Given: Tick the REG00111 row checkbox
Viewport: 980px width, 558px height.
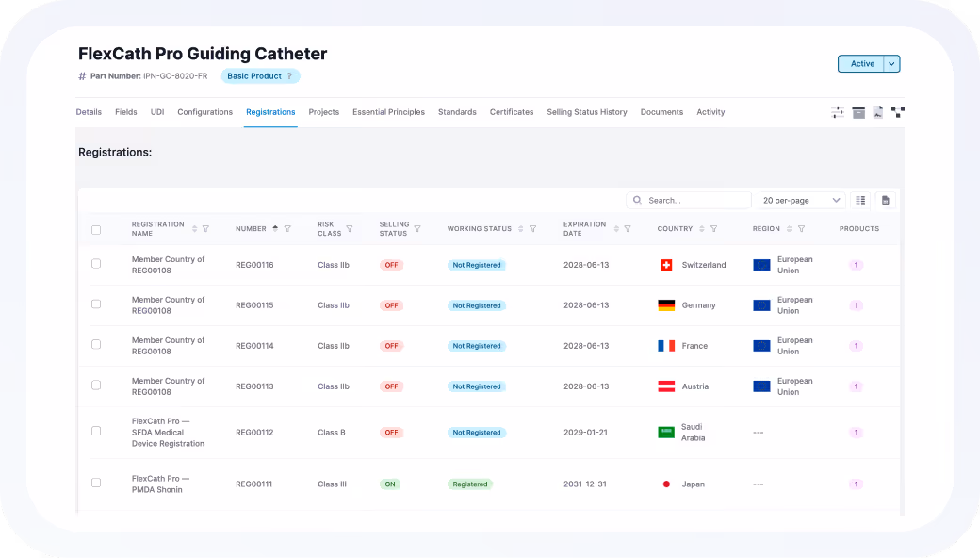Looking at the screenshot, I should click(x=96, y=483).
